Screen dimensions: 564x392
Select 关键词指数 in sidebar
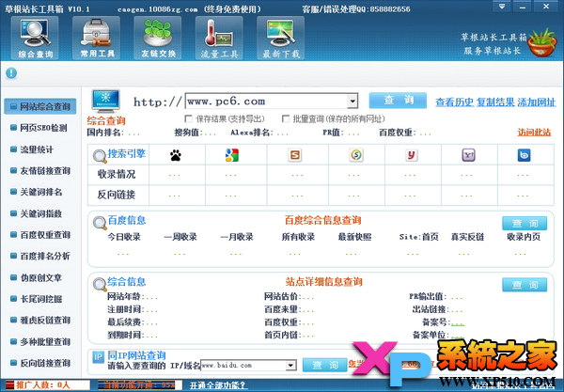(36, 213)
